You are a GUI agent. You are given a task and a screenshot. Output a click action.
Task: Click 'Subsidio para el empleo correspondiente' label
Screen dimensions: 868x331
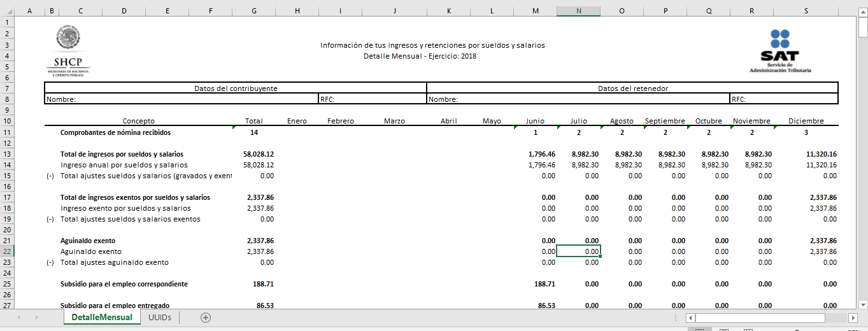tap(124, 284)
